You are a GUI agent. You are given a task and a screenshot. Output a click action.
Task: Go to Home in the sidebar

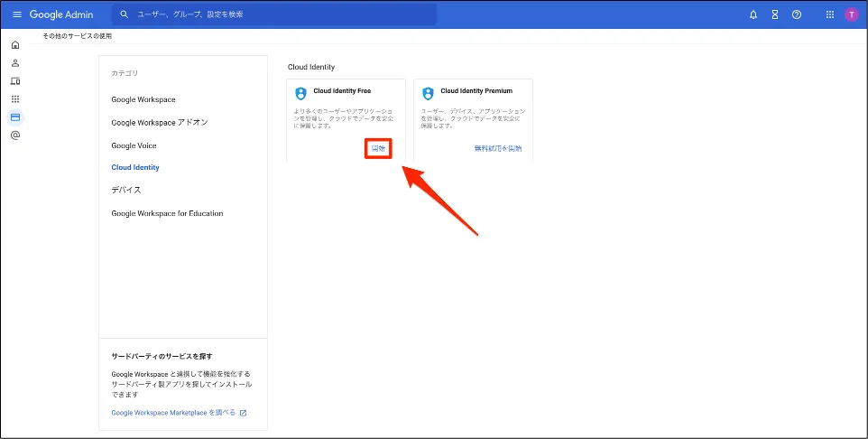pos(15,45)
